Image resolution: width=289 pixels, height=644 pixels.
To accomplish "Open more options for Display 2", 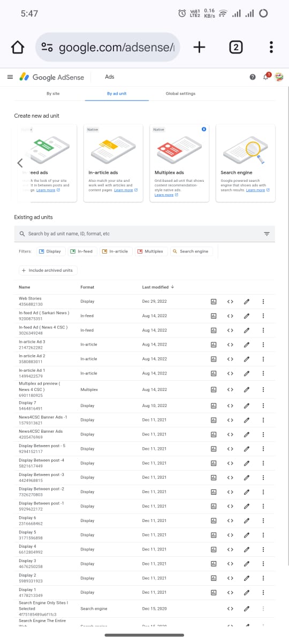I will [263, 578].
